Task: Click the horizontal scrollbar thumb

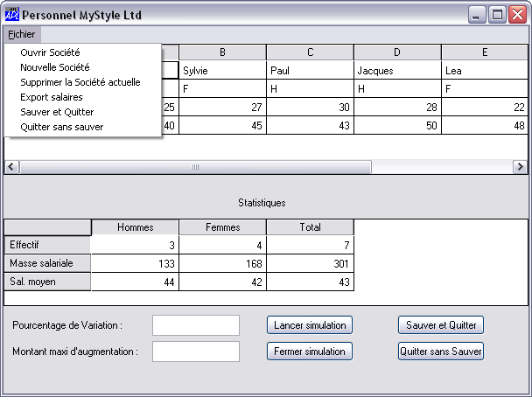Action: point(195,167)
